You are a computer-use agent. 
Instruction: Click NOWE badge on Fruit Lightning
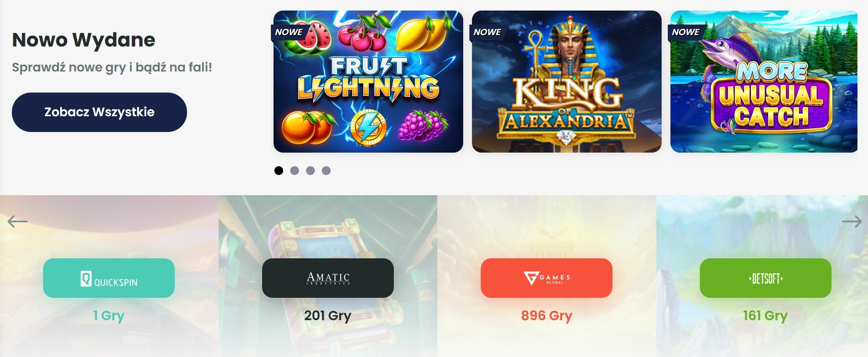(x=288, y=32)
